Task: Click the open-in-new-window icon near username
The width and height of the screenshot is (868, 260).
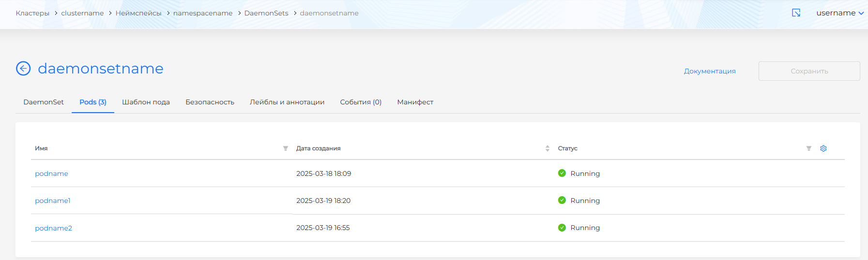Action: [x=796, y=13]
